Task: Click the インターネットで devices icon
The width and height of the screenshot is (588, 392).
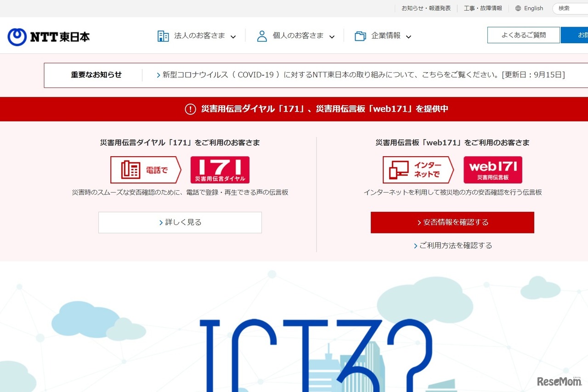Action: (418, 170)
